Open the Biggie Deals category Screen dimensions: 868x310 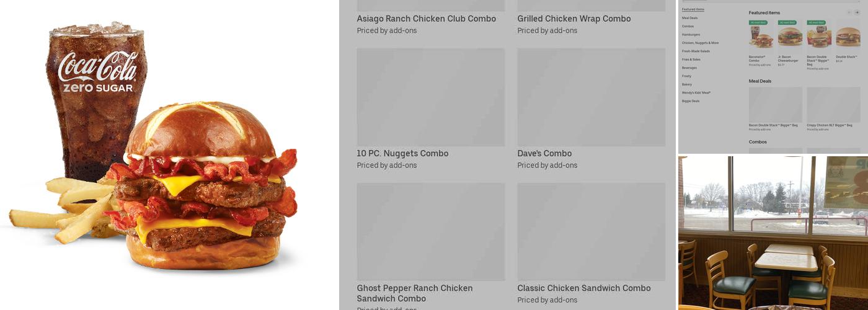coord(691,100)
